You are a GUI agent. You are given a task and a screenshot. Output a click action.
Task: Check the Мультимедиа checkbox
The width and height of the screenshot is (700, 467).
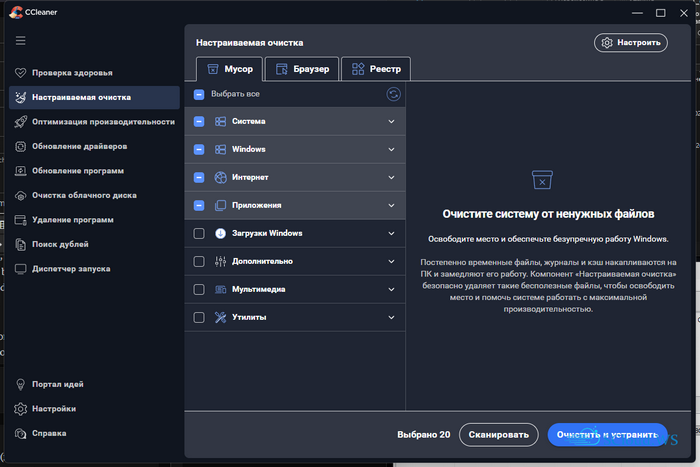(199, 289)
